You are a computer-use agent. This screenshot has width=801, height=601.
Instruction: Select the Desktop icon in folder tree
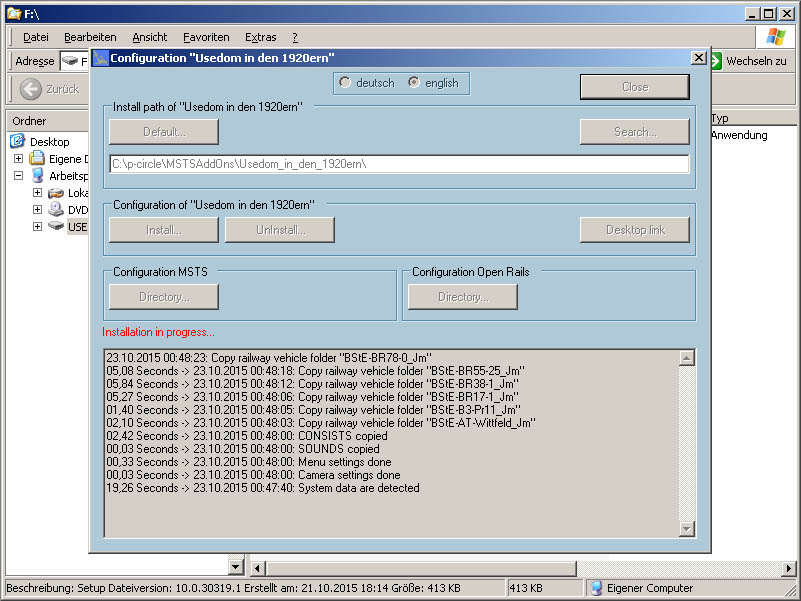pos(17,142)
